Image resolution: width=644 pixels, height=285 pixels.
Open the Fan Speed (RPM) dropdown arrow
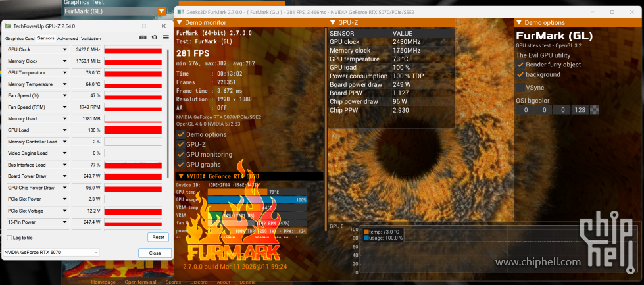tap(64, 107)
